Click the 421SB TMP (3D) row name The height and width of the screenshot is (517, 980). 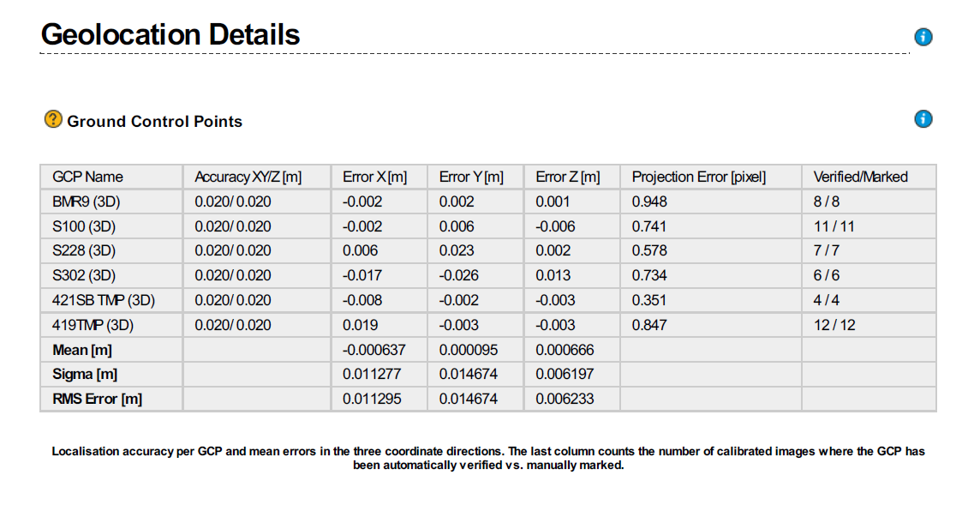[x=103, y=300]
